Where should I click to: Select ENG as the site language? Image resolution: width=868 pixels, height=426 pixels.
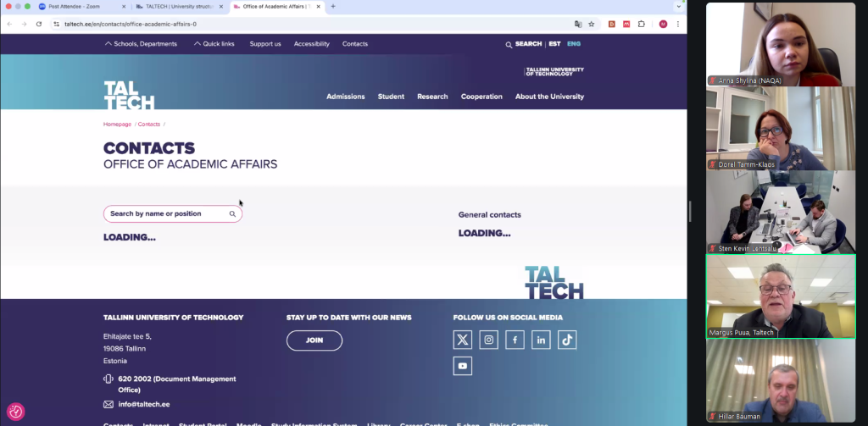click(574, 44)
